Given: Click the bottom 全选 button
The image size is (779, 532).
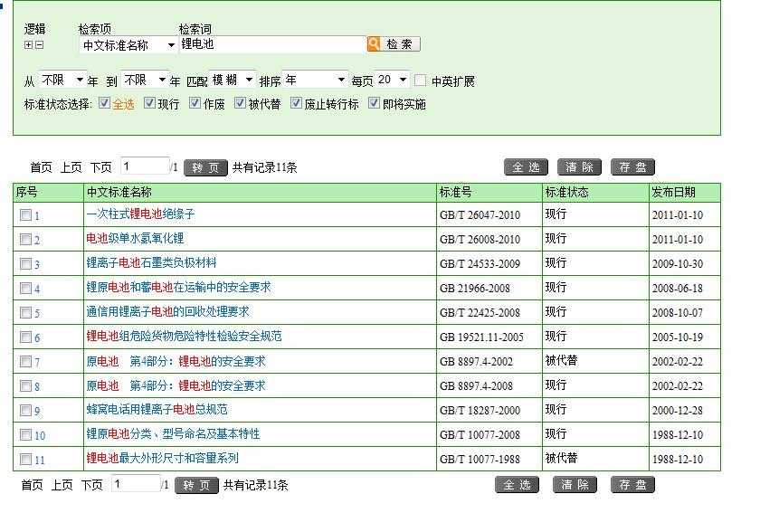Looking at the screenshot, I should [518, 485].
